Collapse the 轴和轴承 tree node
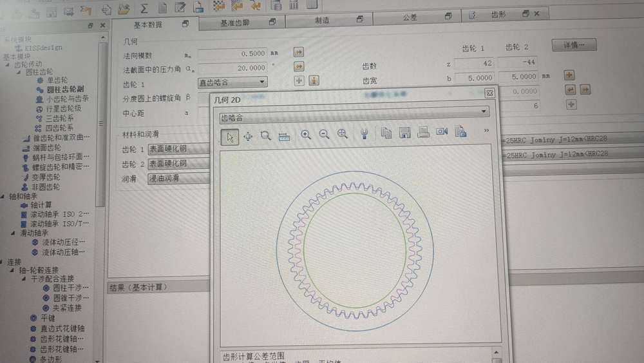The height and width of the screenshot is (363, 644). [3, 197]
